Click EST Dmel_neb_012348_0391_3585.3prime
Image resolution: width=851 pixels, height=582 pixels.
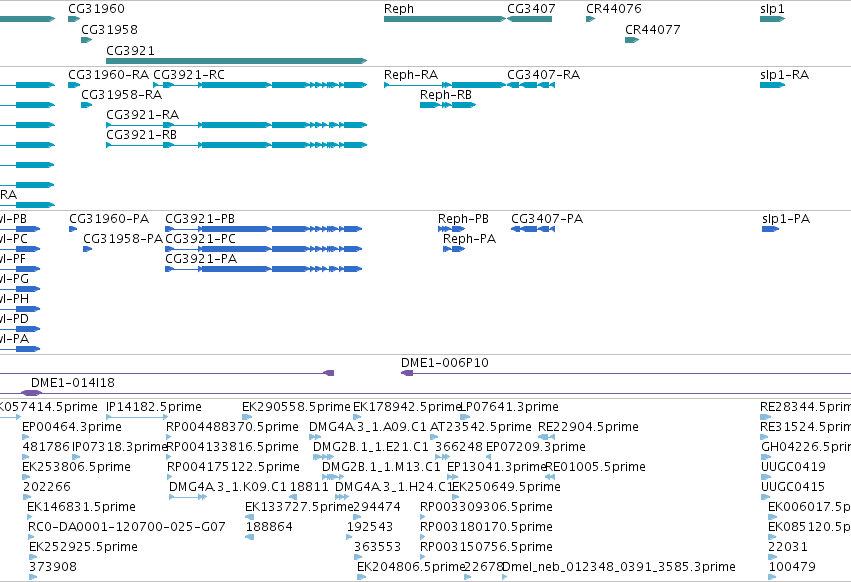pyautogui.click(x=505, y=577)
